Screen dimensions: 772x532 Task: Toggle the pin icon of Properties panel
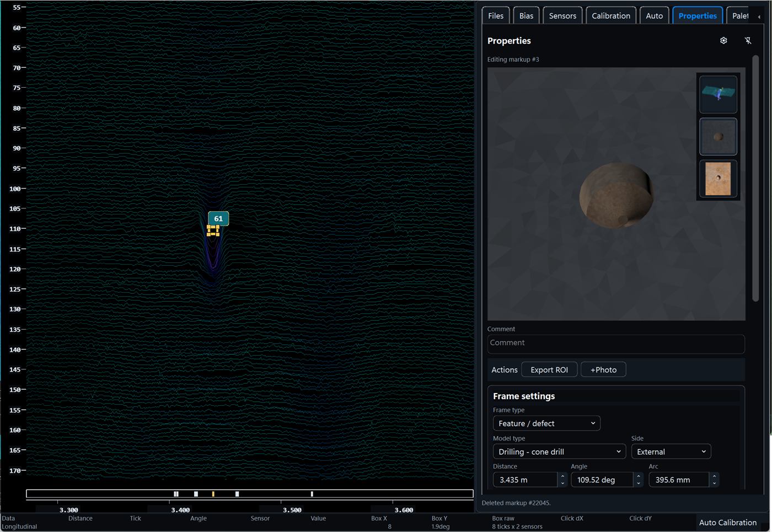[x=748, y=40]
